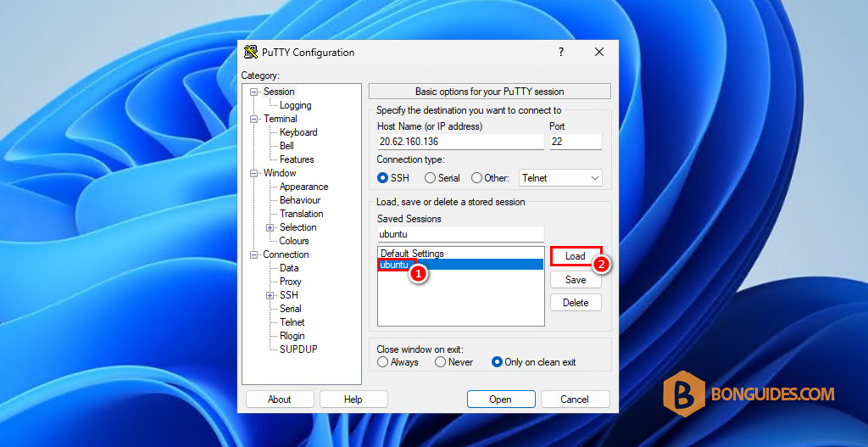868x447 pixels.
Task: Open the Keyboard category
Action: point(298,132)
